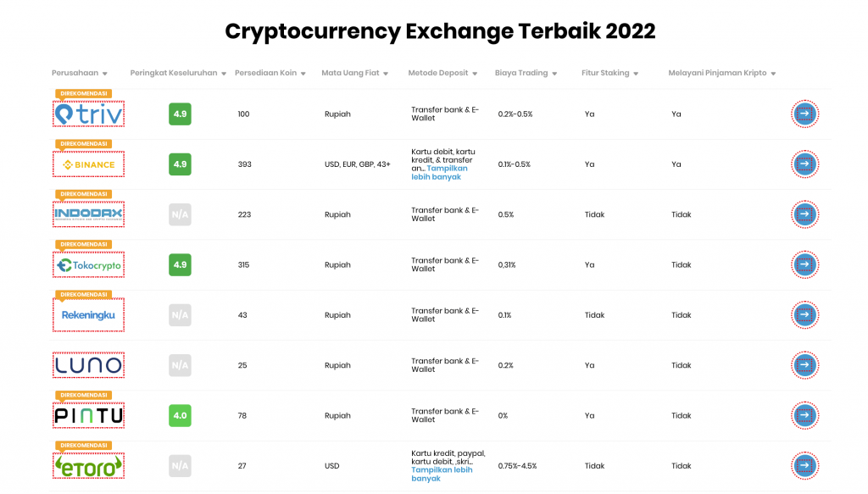The width and height of the screenshot is (868, 494).
Task: Click Tokocrypto's 4.9 rating badge
Action: coord(180,265)
